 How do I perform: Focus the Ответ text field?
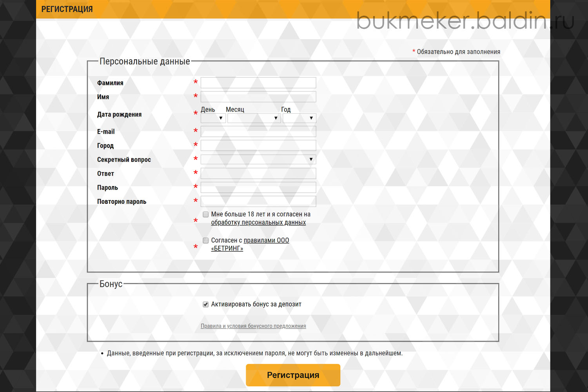258,173
